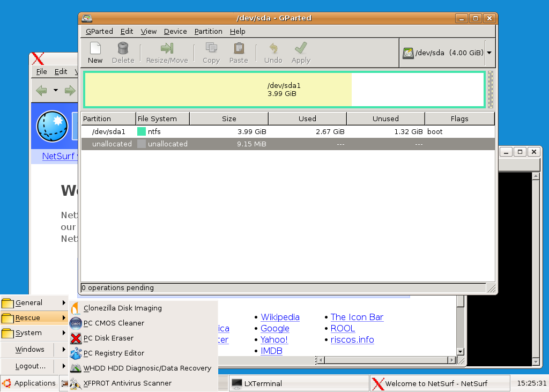Follow the IMDB link in NetSurf
Image resolution: width=549 pixels, height=392 pixels.
271,351
